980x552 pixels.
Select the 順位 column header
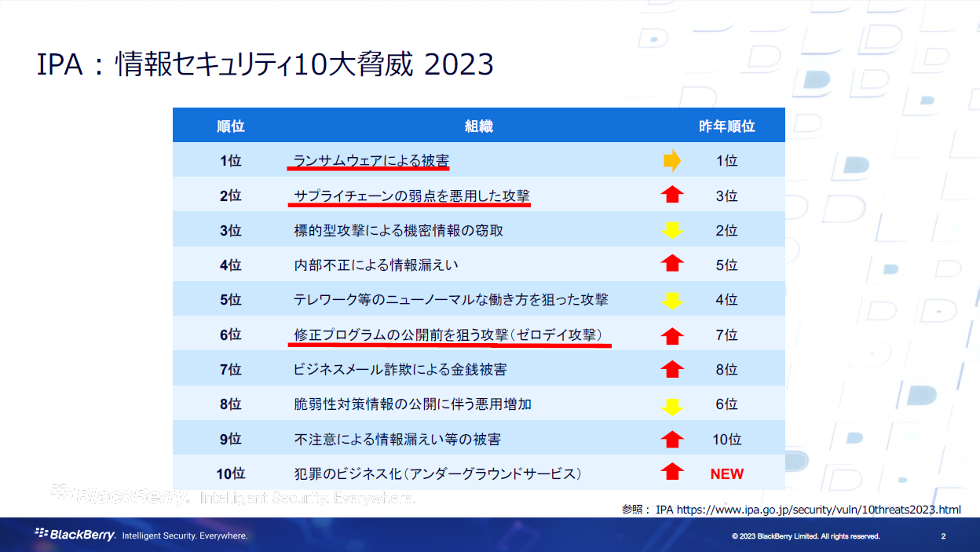[231, 125]
